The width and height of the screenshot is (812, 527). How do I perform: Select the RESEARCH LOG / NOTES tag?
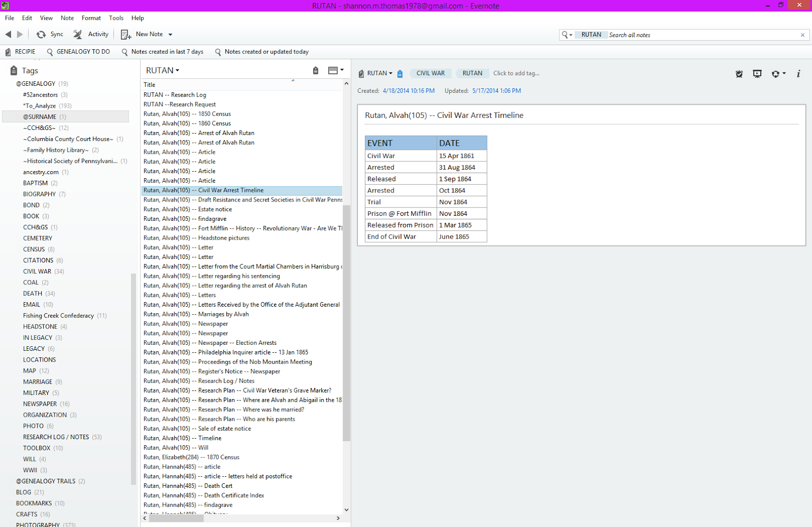56,437
